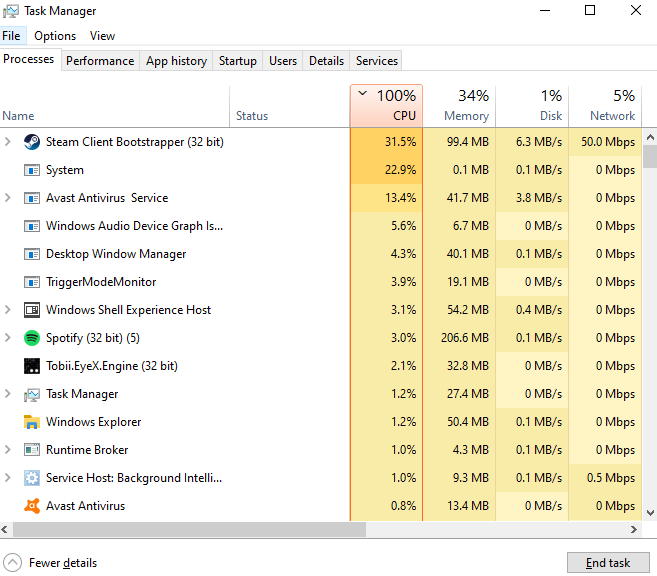This screenshot has height=576, width=657.
Task: Select the Steam Client Bootstrapper icon
Action: [x=32, y=142]
